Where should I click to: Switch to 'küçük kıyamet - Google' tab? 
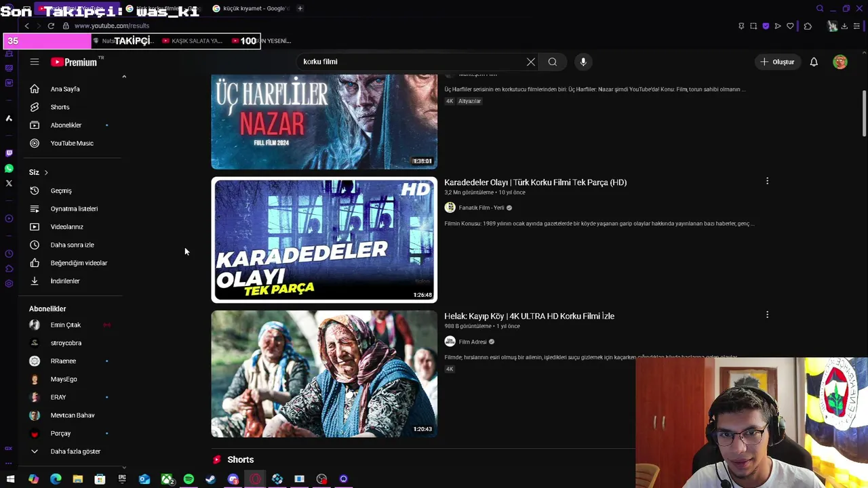coord(250,8)
